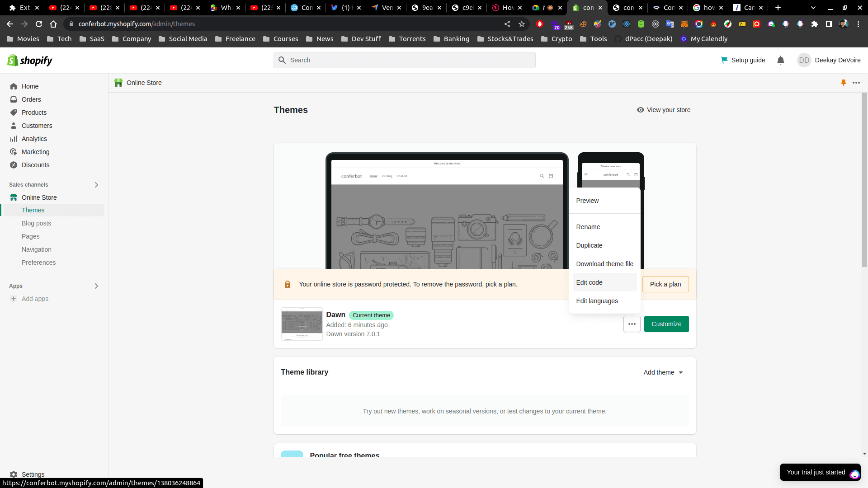The width and height of the screenshot is (868, 488).
Task: Choose Duplicate in the theme menu
Action: pyautogui.click(x=589, y=245)
